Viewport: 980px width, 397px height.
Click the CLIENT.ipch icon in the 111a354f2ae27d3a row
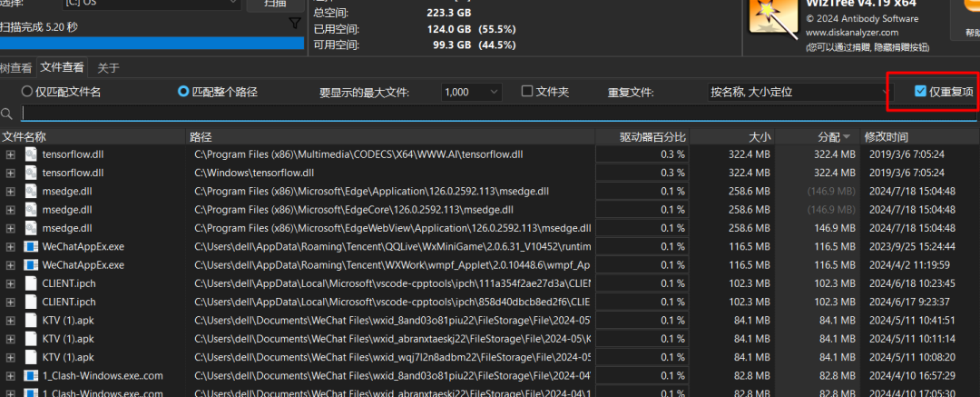(31, 283)
